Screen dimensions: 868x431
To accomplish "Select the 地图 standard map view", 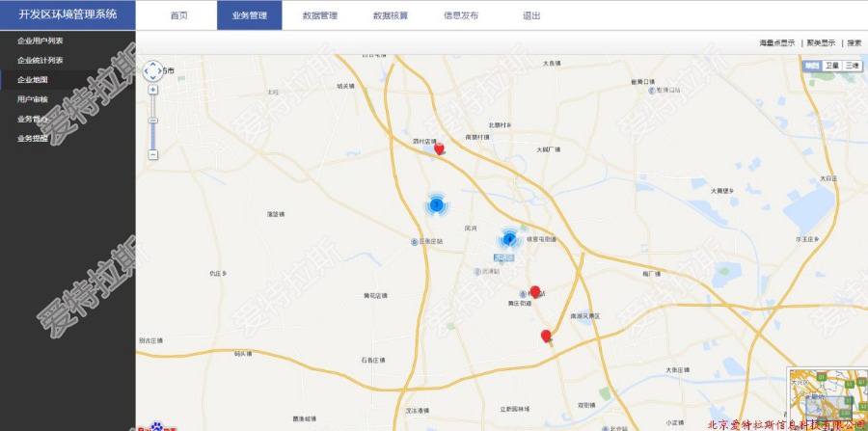I will pyautogui.click(x=812, y=65).
